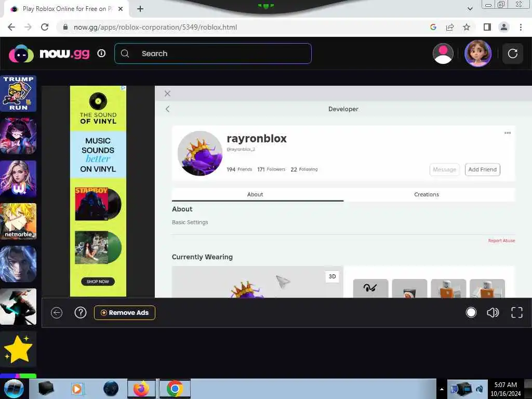Open Firefox from the taskbar
Viewport: 532px width, 399px height.
point(141,389)
